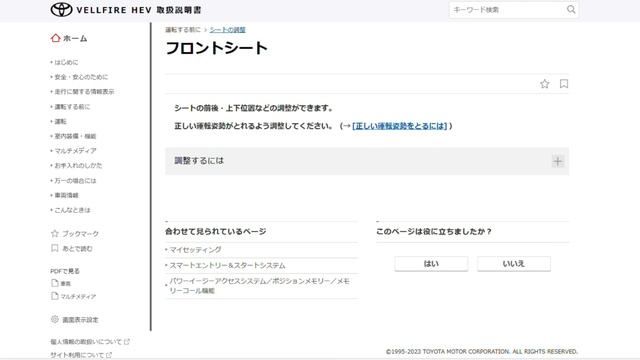This screenshot has width=640, height=360.
Task: Open the 正しい運転姿勢をとるには link
Action: click(x=400, y=126)
